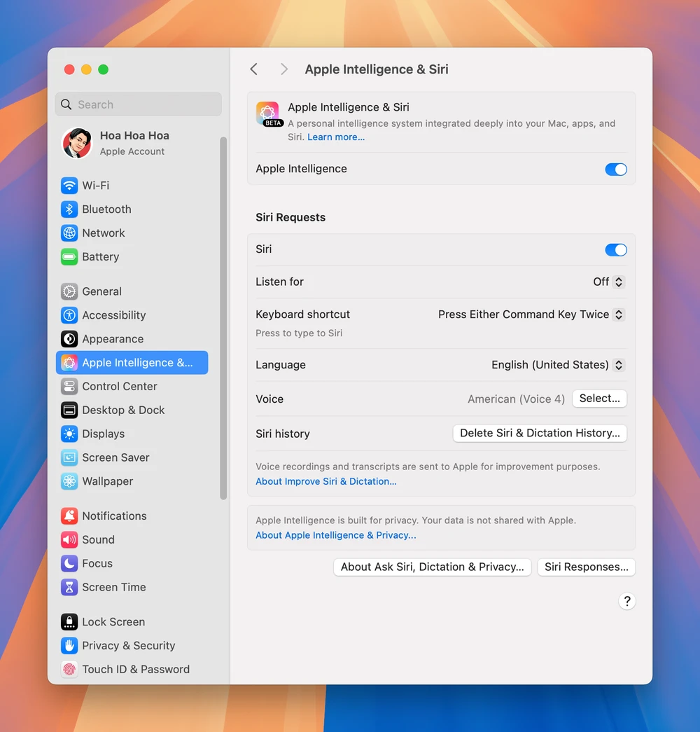The height and width of the screenshot is (732, 700).
Task: Open Screen Time settings
Action: pyautogui.click(x=113, y=587)
